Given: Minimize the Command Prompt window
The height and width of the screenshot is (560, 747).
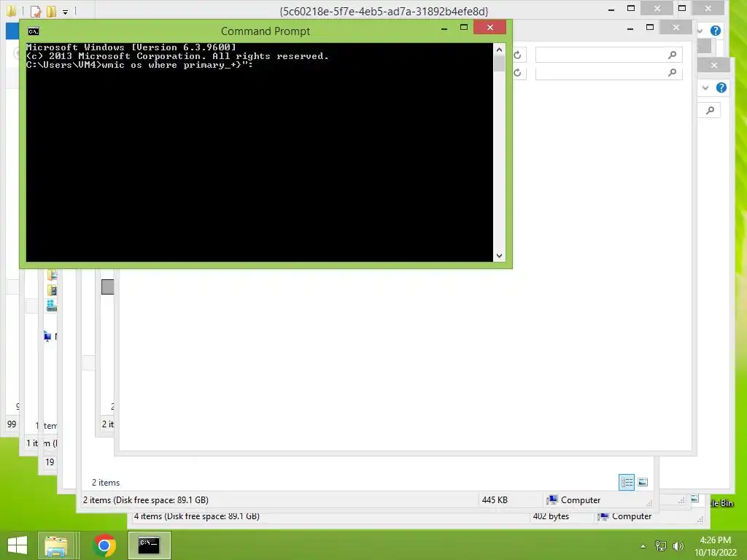Looking at the screenshot, I should point(444,28).
